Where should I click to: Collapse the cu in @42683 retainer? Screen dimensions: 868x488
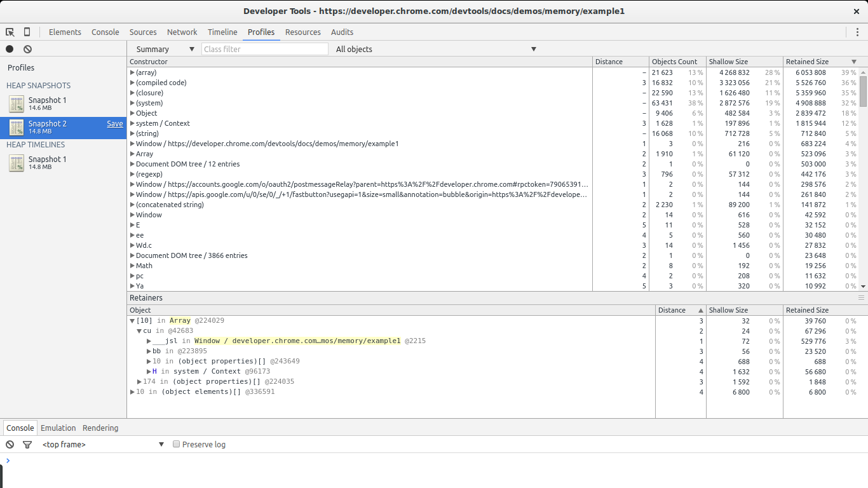coord(139,331)
